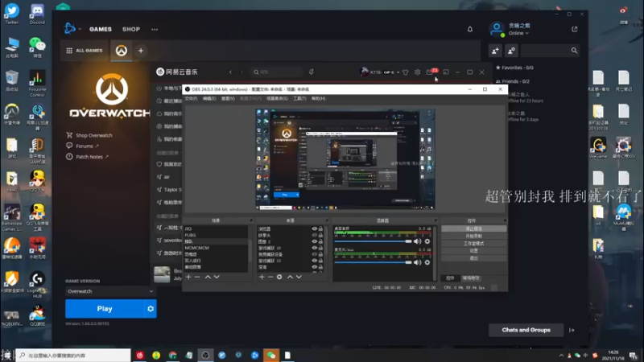Toggle lock of 浏览器 source
The image size is (644, 362).
pyautogui.click(x=320, y=229)
